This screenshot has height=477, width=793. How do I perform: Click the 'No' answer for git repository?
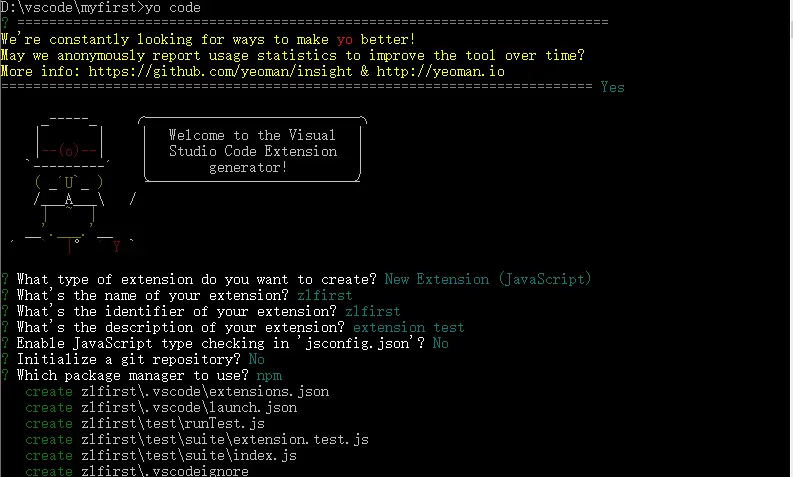256,359
